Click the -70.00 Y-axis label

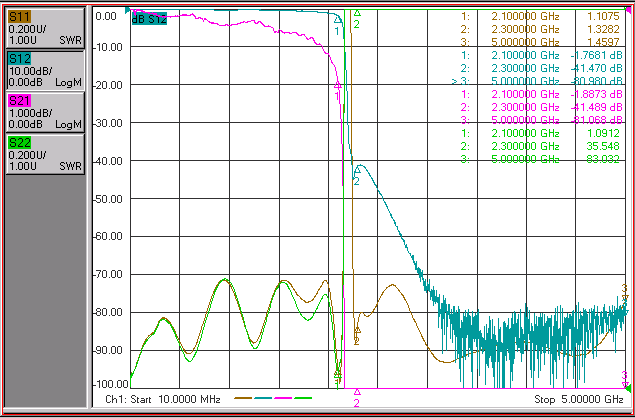click(x=107, y=275)
